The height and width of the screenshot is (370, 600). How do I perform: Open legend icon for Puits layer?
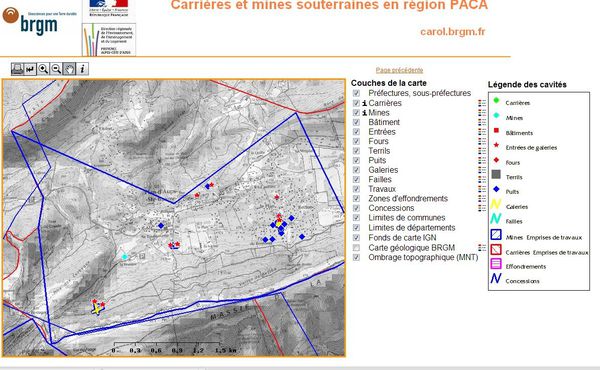482,160
